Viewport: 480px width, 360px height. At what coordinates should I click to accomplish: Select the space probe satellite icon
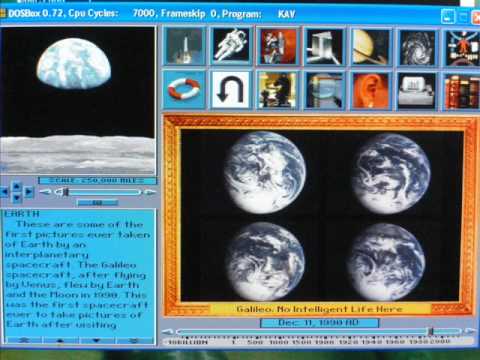(324, 46)
